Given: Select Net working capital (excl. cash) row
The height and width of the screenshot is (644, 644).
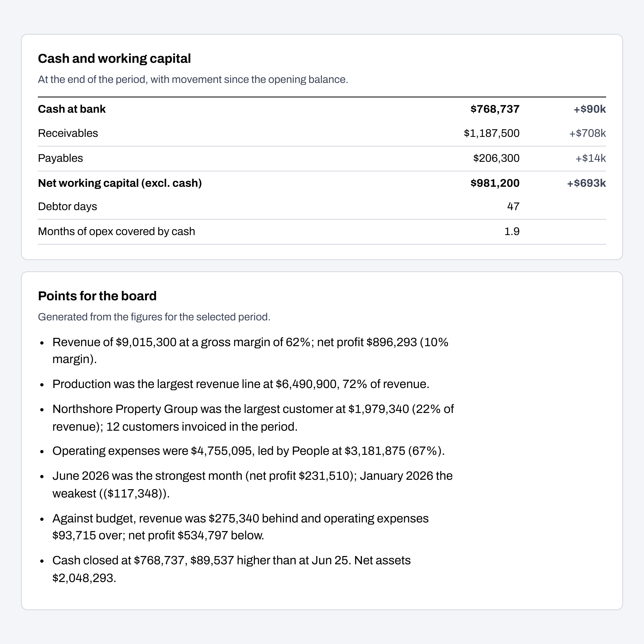Looking at the screenshot, I should [322, 183].
